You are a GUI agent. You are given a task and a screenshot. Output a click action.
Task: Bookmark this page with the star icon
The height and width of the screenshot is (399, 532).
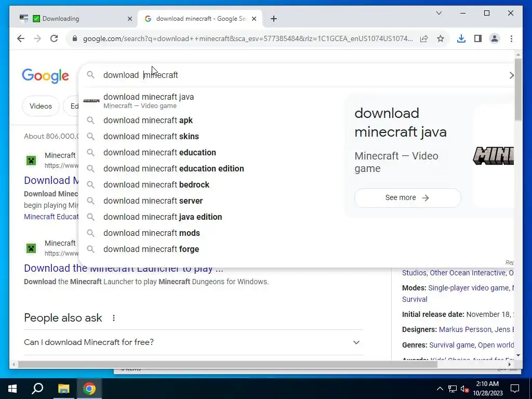441,38
